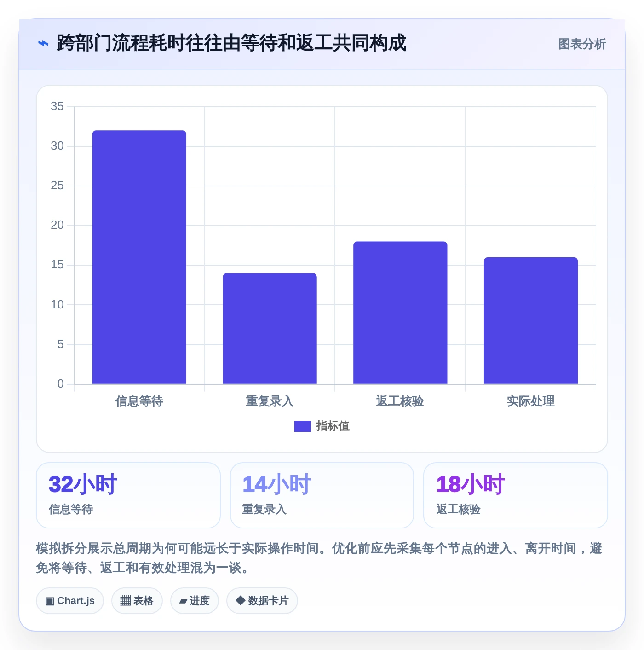Toggle the 指标值 legend color swatch
644x650 pixels.
303,426
